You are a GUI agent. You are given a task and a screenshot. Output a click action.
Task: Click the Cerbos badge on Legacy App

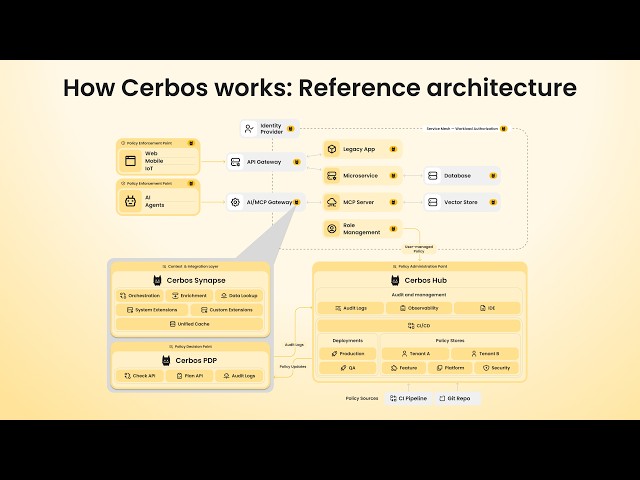[393, 149]
